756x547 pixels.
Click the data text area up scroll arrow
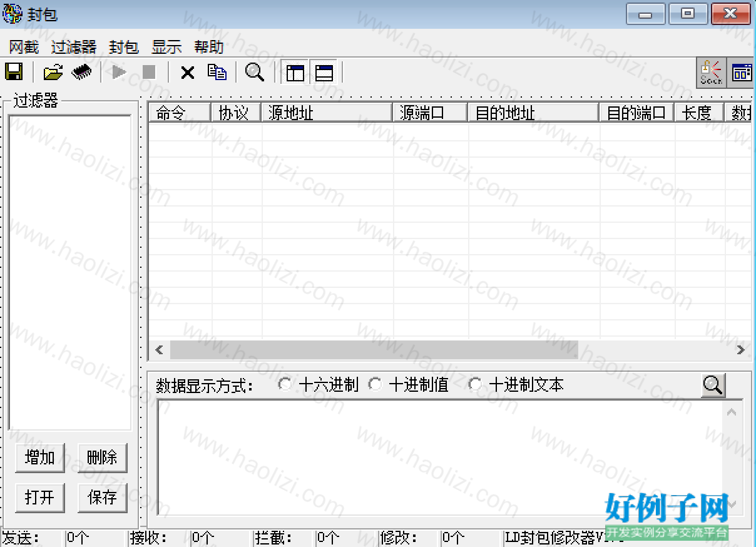click(731, 411)
